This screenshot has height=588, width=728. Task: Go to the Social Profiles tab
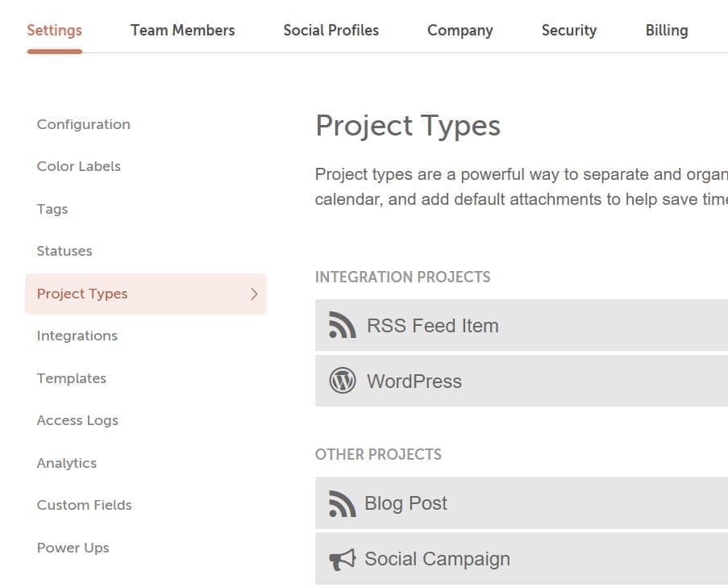pyautogui.click(x=331, y=30)
